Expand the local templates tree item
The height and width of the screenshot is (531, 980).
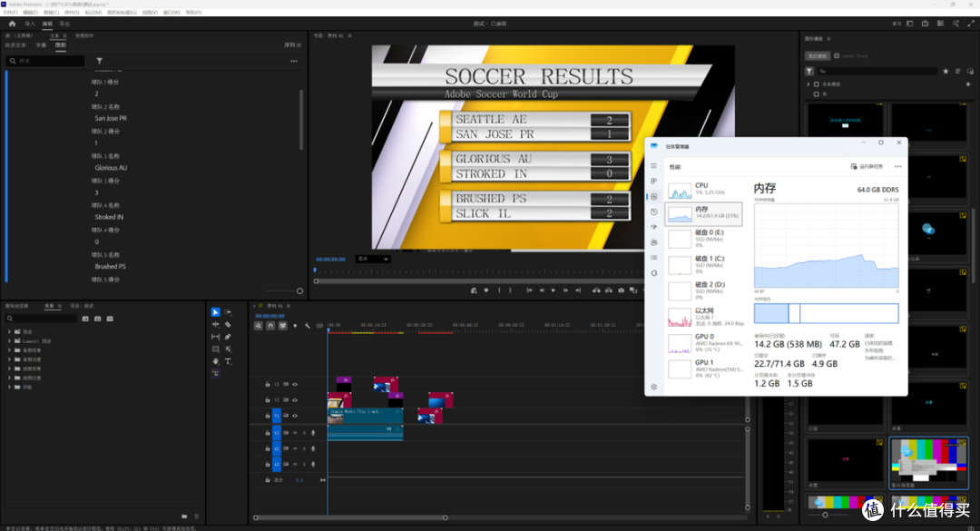(x=808, y=84)
